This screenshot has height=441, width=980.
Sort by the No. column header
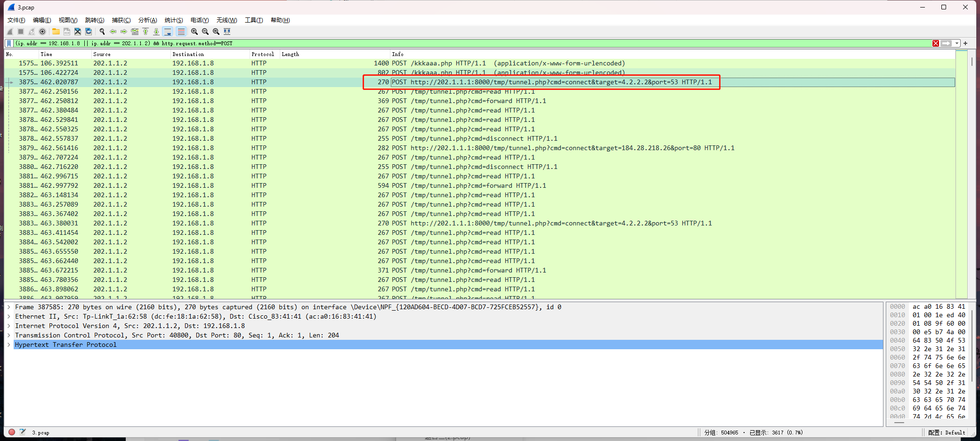pyautogui.click(x=21, y=54)
